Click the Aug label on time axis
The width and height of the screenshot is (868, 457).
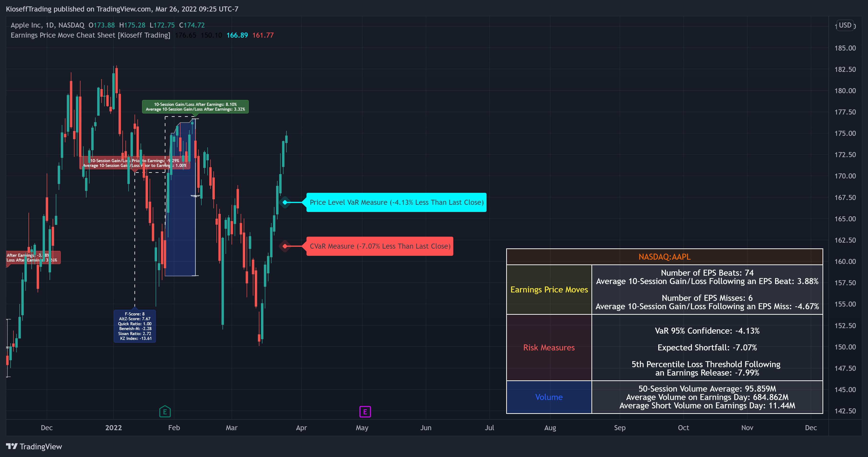click(550, 428)
